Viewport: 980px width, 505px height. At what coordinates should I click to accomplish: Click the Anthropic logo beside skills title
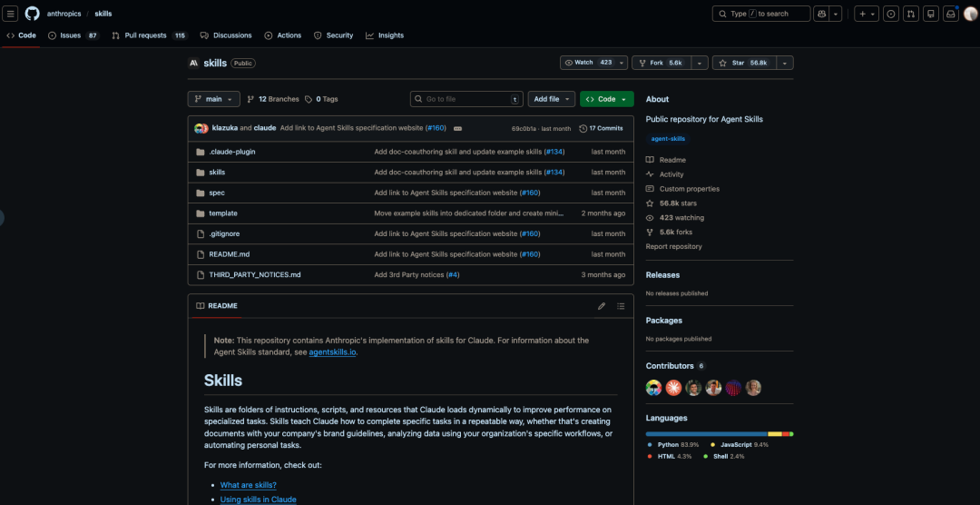pos(194,64)
